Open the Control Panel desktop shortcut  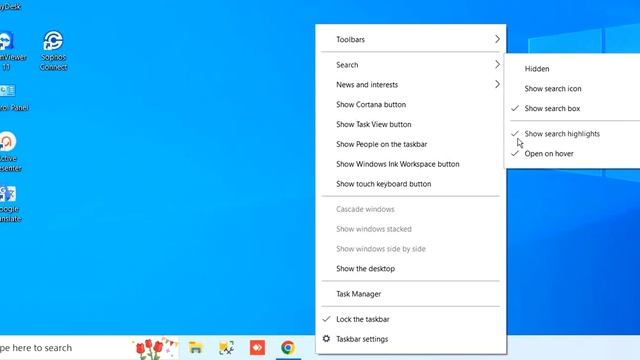[x=12, y=97]
